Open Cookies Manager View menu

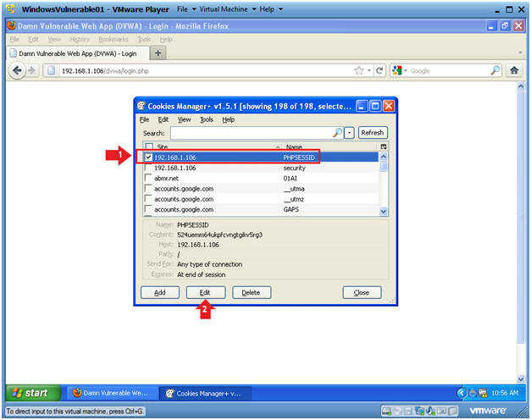point(185,119)
